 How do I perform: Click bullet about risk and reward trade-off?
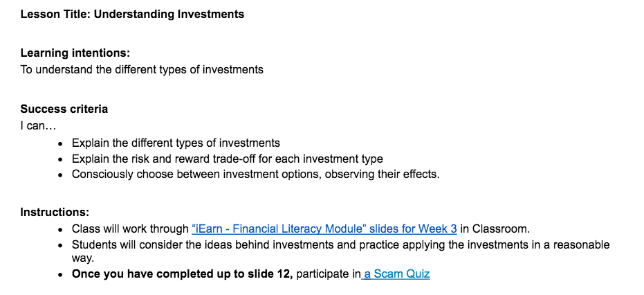227,159
